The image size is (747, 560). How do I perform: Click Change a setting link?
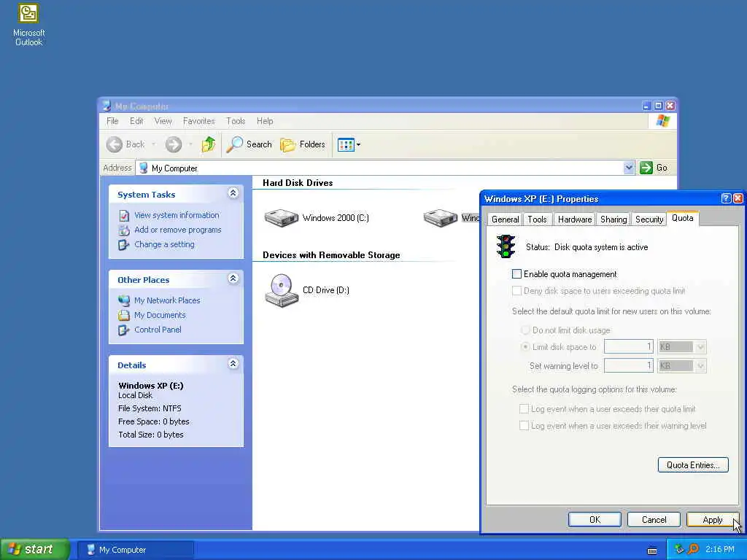pyautogui.click(x=164, y=244)
